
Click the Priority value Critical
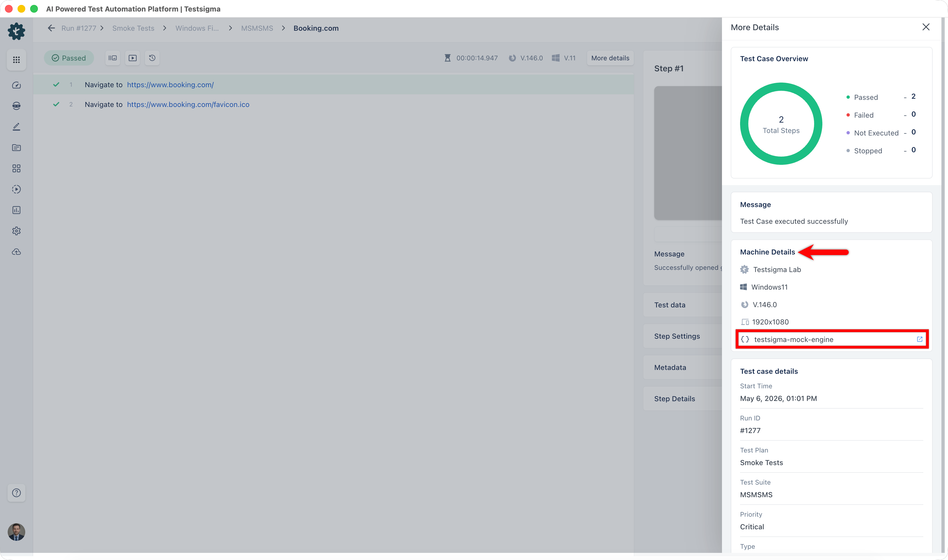point(752,527)
